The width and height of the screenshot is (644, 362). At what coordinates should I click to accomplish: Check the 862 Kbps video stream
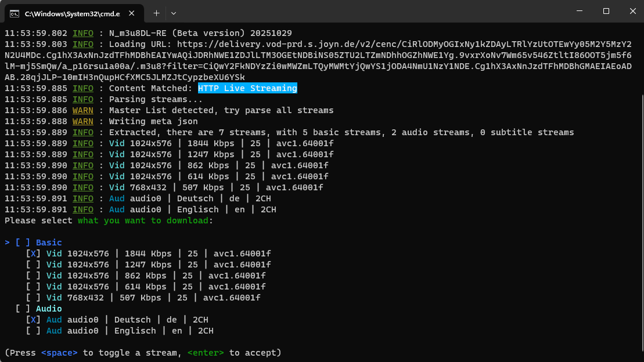pos(33,276)
